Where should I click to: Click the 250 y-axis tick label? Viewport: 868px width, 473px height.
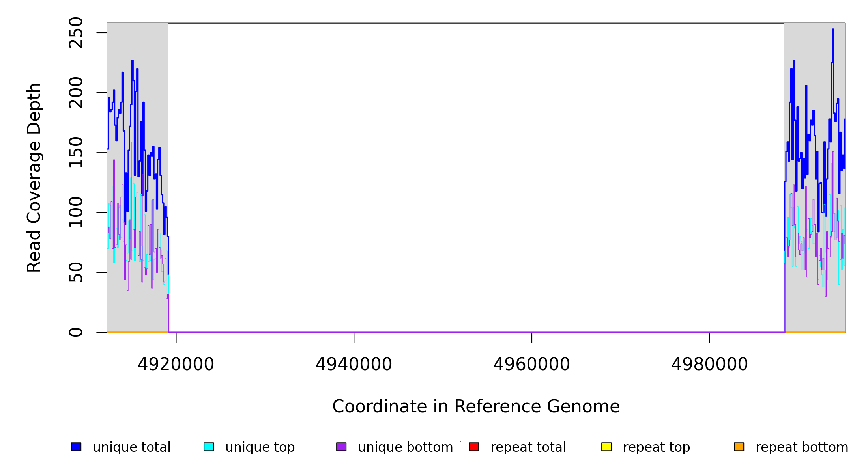click(x=76, y=33)
